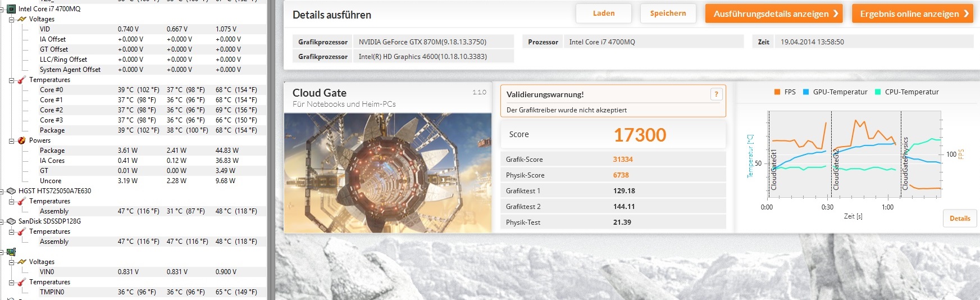Click the Laden button
Viewport: 980px width, 300px height.
tap(604, 13)
